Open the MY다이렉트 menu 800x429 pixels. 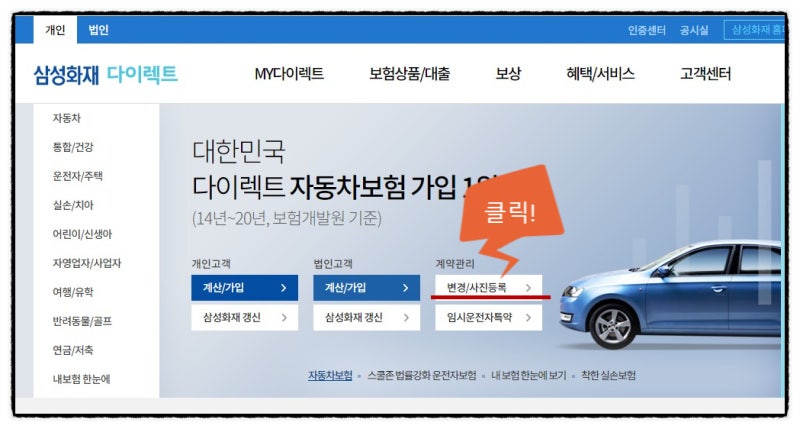coord(289,74)
